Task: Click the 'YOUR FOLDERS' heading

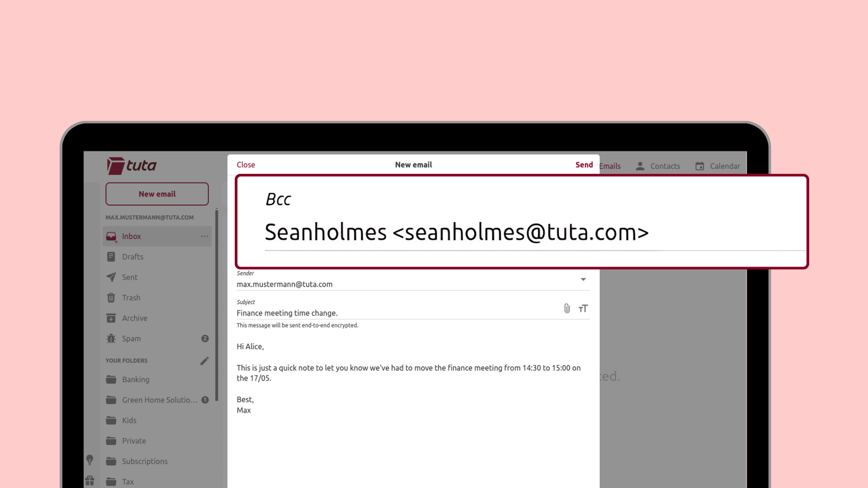Action: pos(126,360)
